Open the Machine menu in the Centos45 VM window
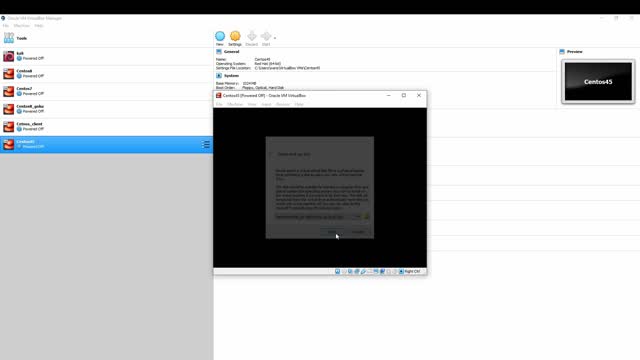Viewport: 640px width, 360px height. coord(235,104)
